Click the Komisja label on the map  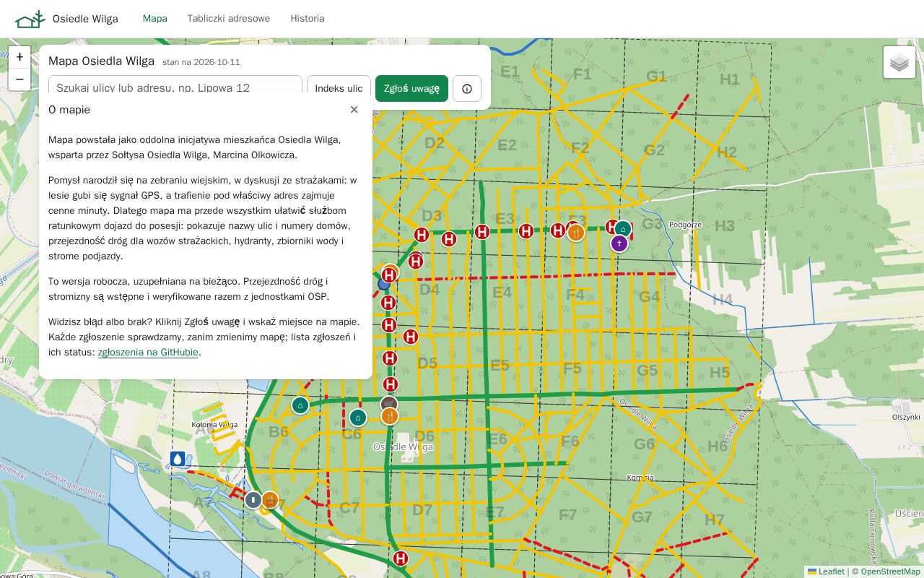640,478
